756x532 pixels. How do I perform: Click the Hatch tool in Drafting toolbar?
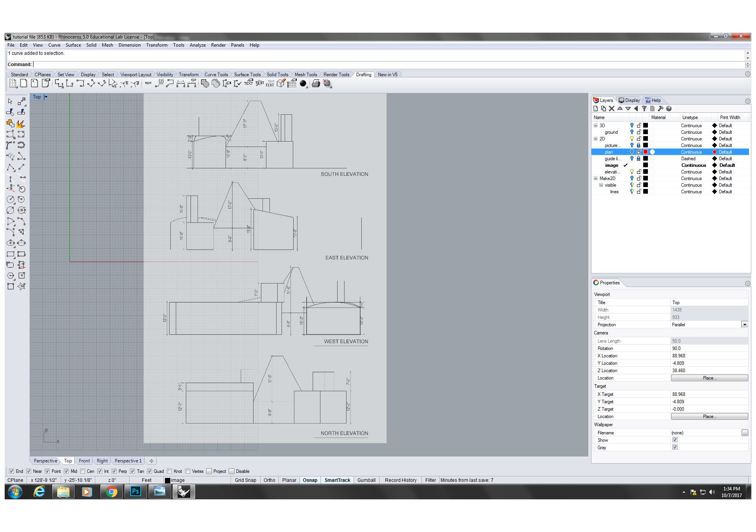[205, 83]
